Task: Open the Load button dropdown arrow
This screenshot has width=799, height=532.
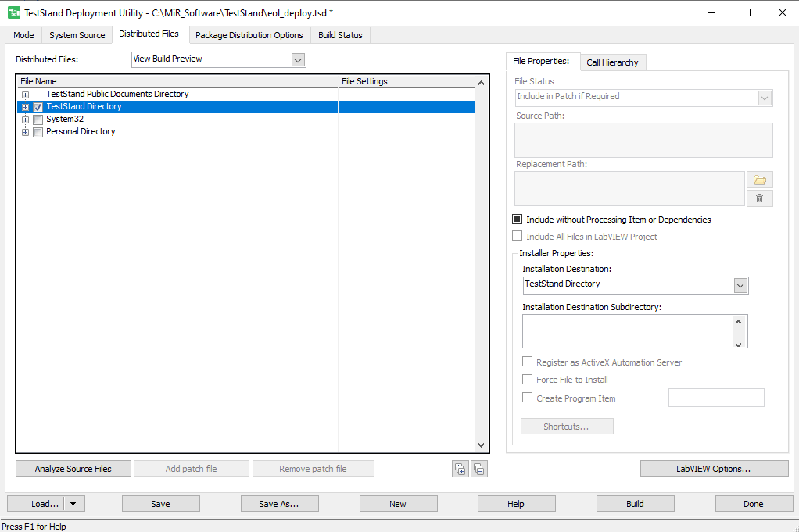Action: click(73, 504)
